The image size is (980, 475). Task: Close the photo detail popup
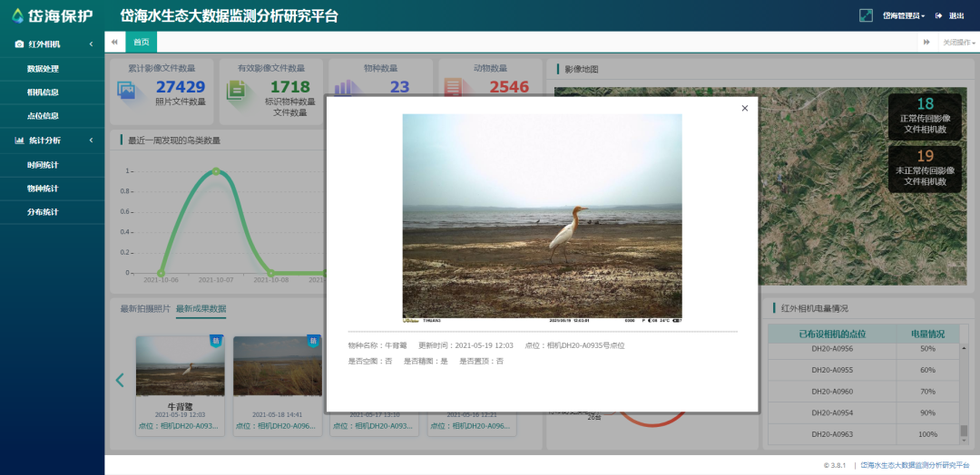[x=744, y=108]
